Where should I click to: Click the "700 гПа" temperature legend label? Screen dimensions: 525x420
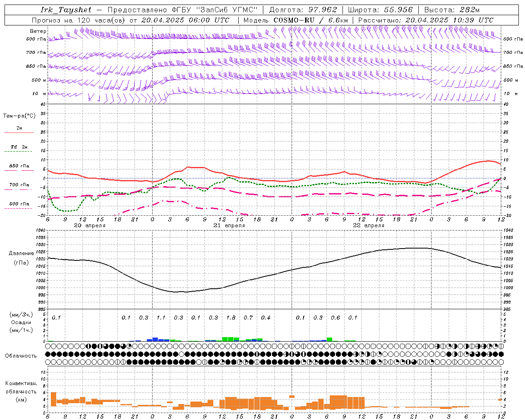[19, 185]
